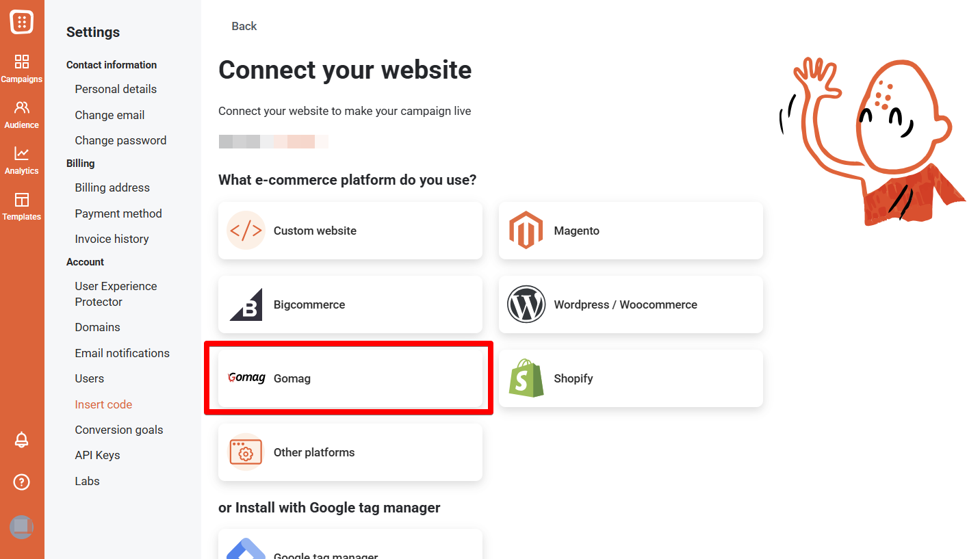Open the Other platforms option
The height and width of the screenshot is (559, 980).
[x=350, y=452]
